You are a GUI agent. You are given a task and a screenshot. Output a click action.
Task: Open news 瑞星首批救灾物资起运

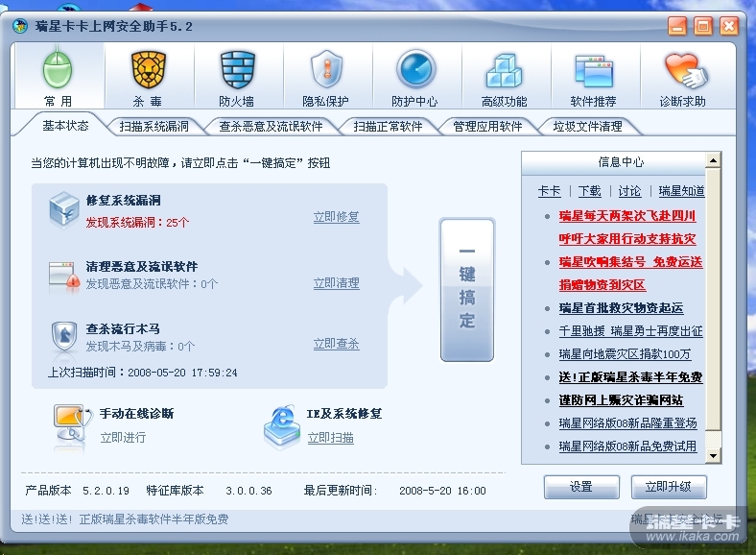621,308
